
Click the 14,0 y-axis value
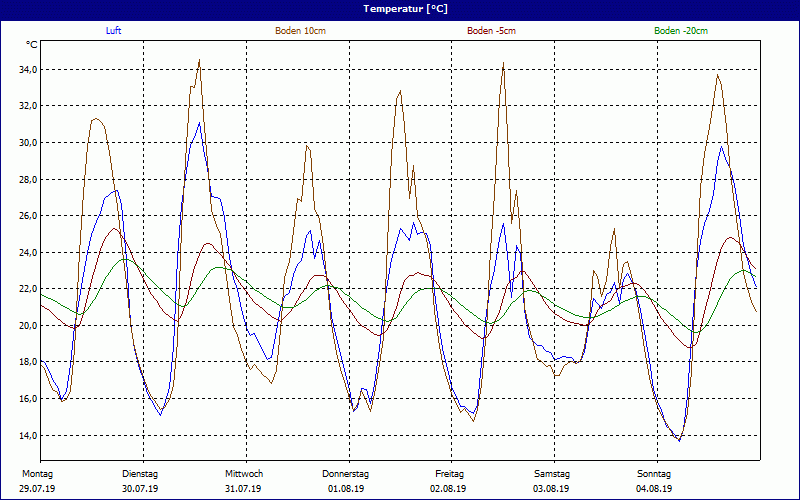click(x=29, y=436)
